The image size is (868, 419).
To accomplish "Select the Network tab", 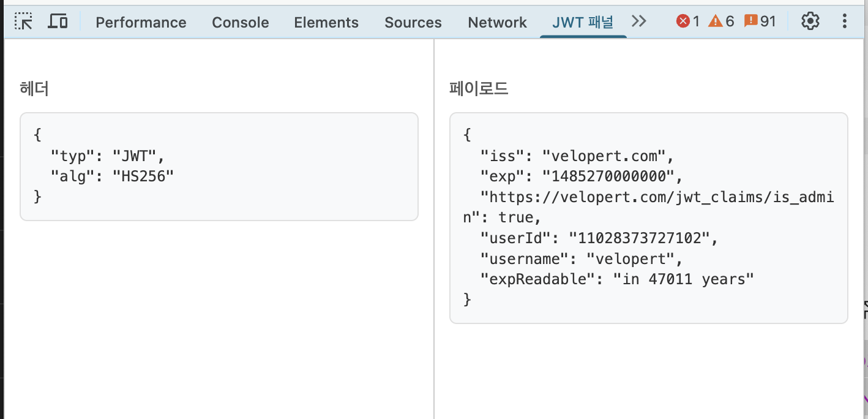I will [x=497, y=23].
